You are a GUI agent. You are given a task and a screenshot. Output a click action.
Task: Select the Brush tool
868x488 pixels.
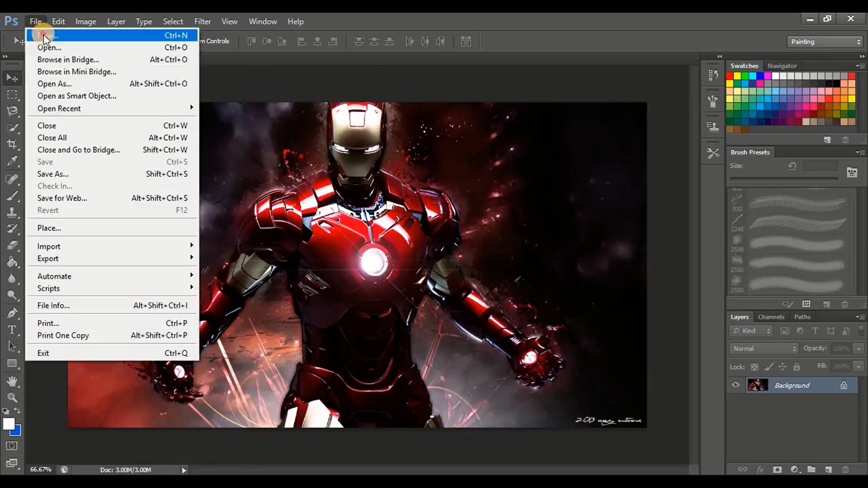tap(13, 194)
